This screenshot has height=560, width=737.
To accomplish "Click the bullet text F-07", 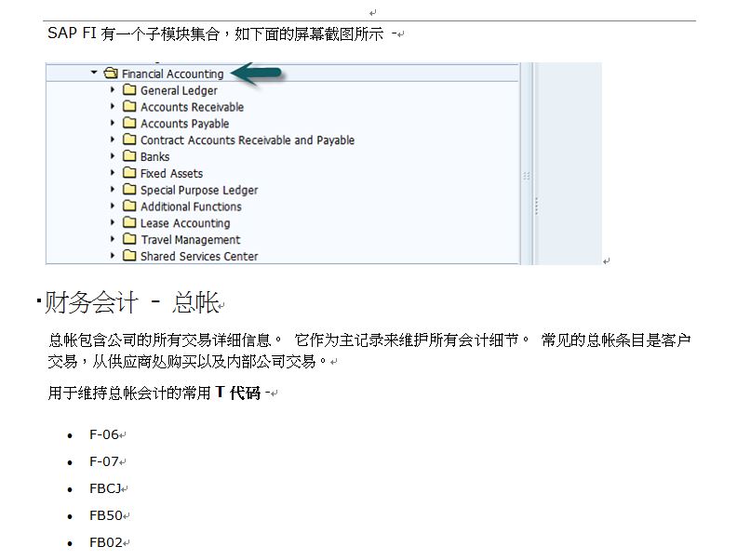I will [x=103, y=461].
